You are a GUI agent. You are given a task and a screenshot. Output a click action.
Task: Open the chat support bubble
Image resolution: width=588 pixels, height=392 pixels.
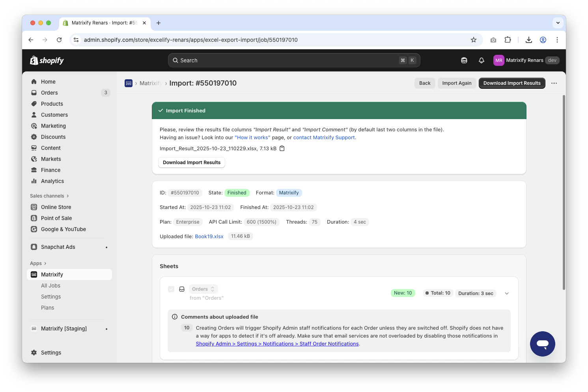pyautogui.click(x=542, y=343)
